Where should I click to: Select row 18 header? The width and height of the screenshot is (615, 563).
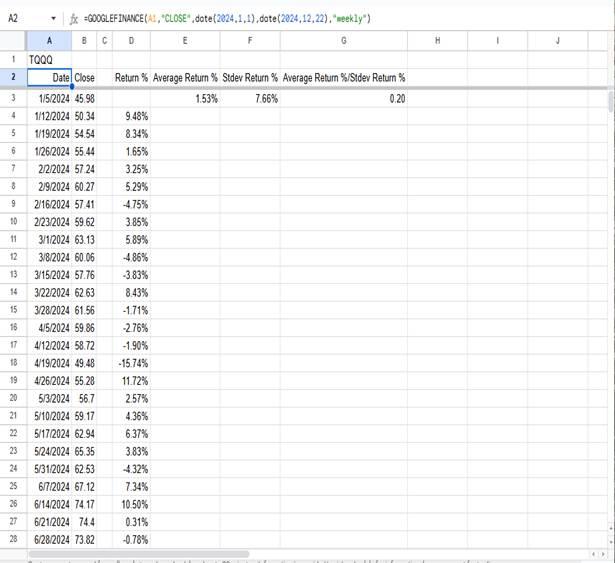(13, 363)
